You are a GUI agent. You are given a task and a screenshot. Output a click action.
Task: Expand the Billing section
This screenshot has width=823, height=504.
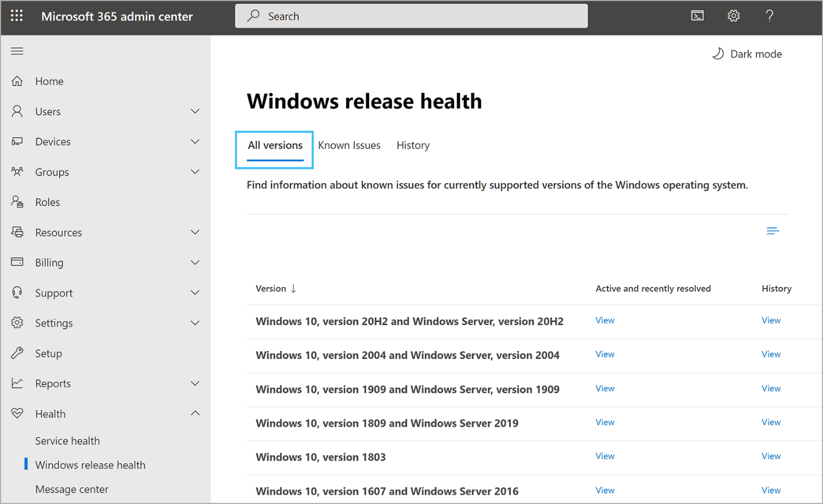[x=195, y=262]
